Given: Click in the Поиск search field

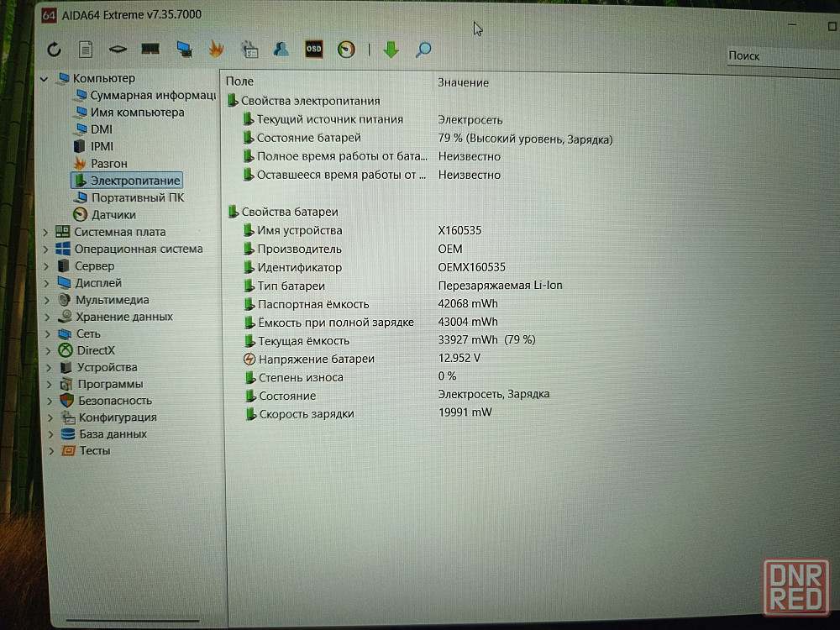Looking at the screenshot, I should tap(777, 55).
